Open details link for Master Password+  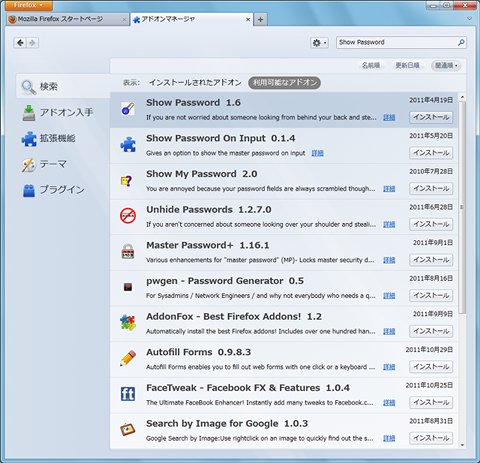pos(389,260)
